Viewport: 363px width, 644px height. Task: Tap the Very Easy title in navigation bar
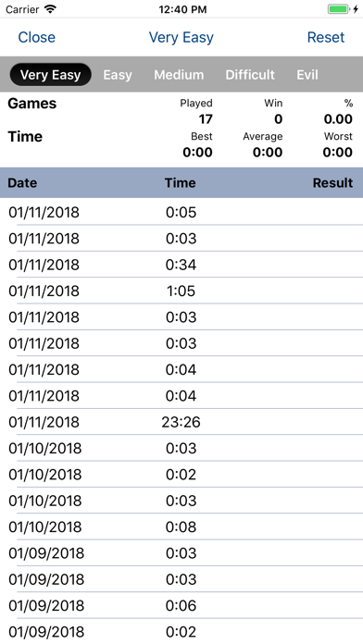click(181, 37)
